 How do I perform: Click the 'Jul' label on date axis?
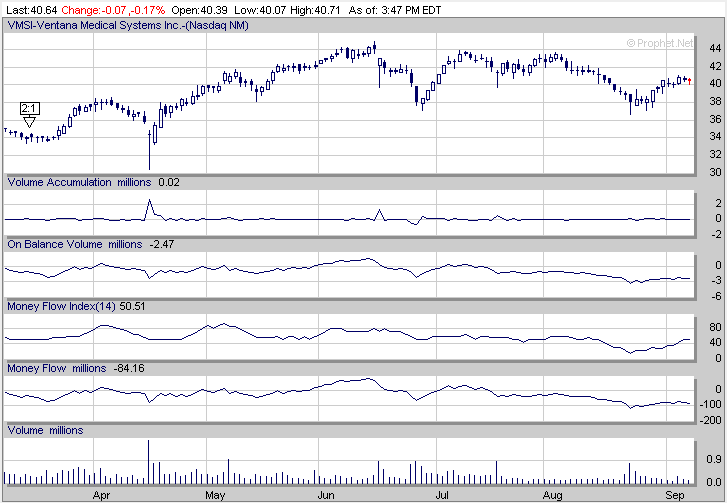442,495
